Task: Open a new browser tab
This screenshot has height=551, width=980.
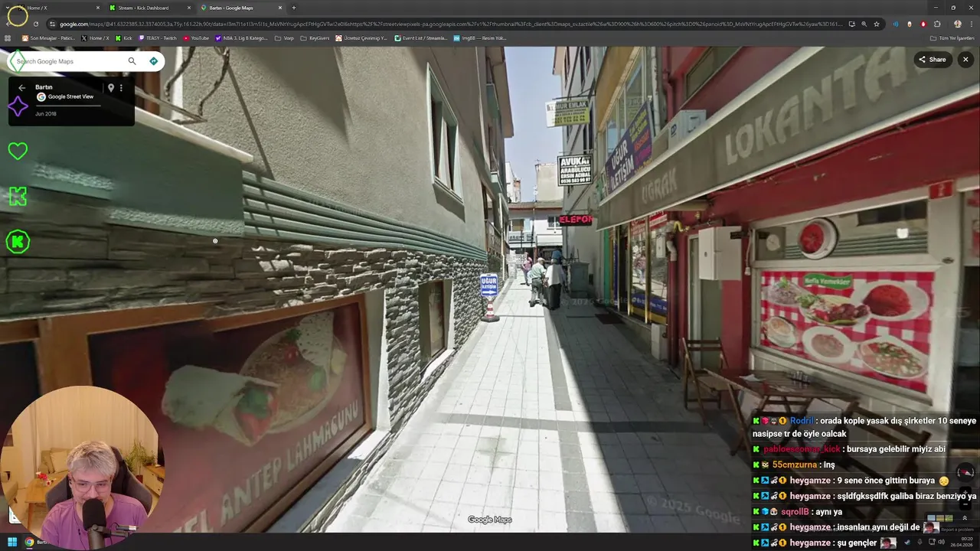Action: (x=294, y=8)
